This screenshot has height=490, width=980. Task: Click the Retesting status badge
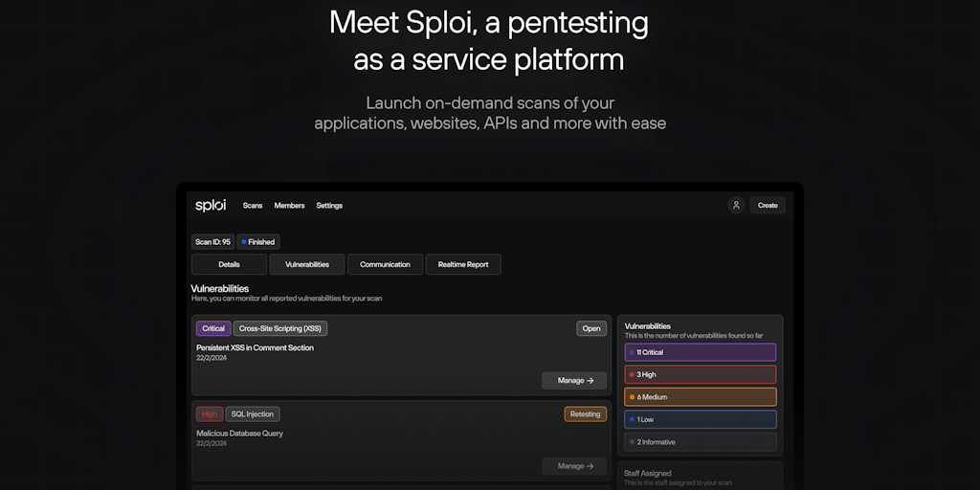click(x=585, y=414)
